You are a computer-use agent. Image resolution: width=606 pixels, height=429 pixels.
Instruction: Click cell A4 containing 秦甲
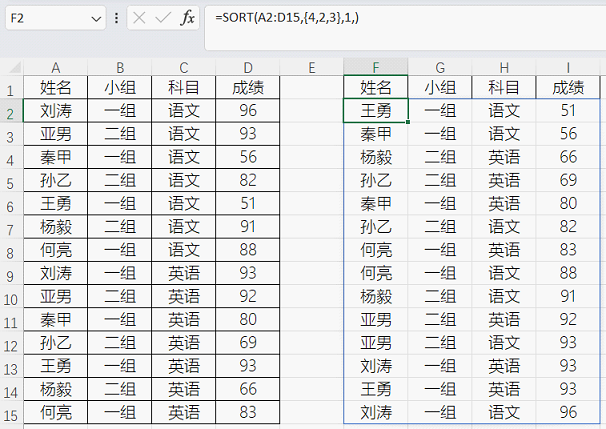[x=56, y=157]
